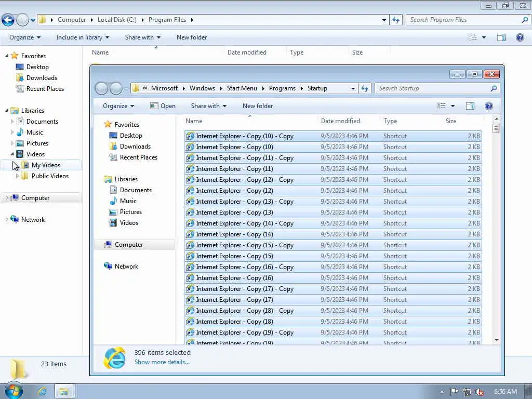Image resolution: width=532 pixels, height=399 pixels.
Task: Expand Public Videos folder
Action: pyautogui.click(x=17, y=176)
